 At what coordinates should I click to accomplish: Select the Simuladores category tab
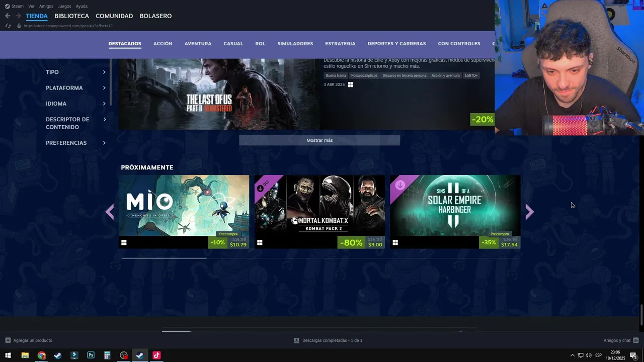[x=295, y=44]
